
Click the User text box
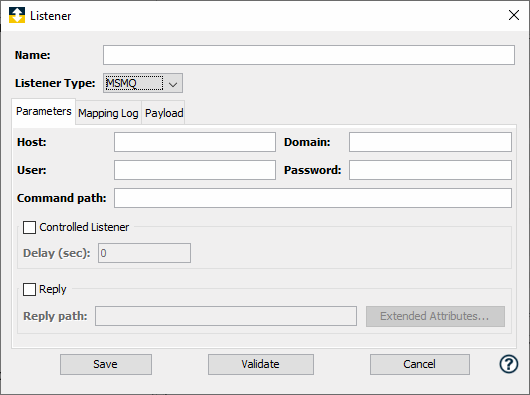(195, 170)
